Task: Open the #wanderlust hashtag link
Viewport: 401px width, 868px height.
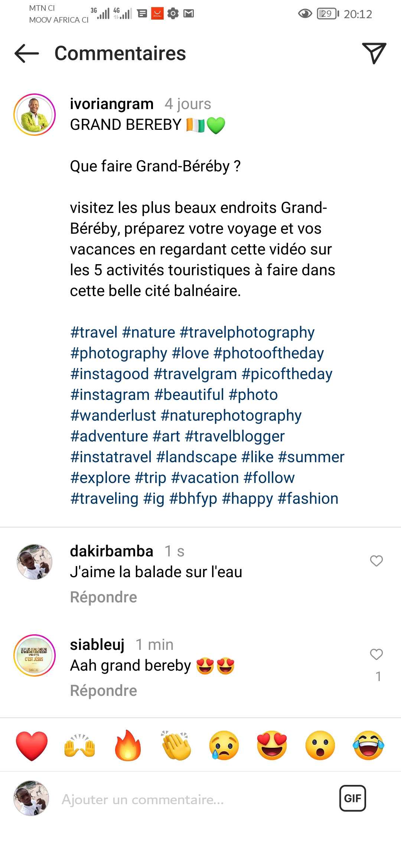Action: 113,415
